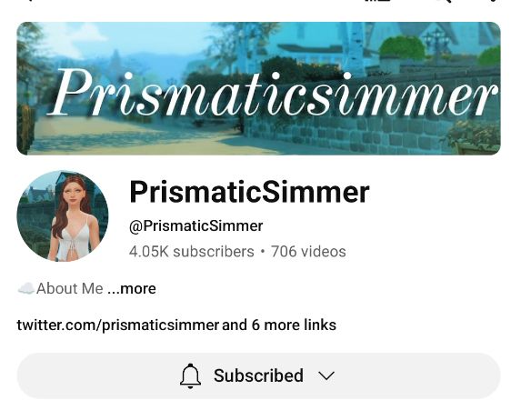Click the @PrismaticSimmer handle

tap(196, 226)
